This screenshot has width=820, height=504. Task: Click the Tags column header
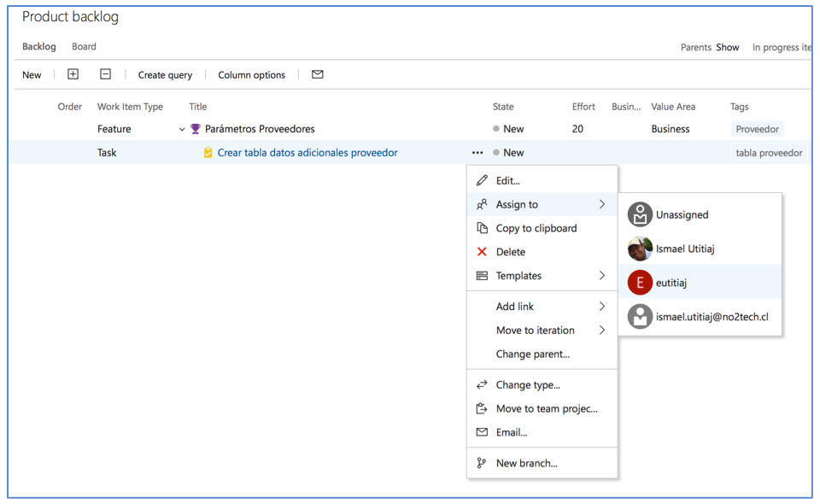[740, 107]
